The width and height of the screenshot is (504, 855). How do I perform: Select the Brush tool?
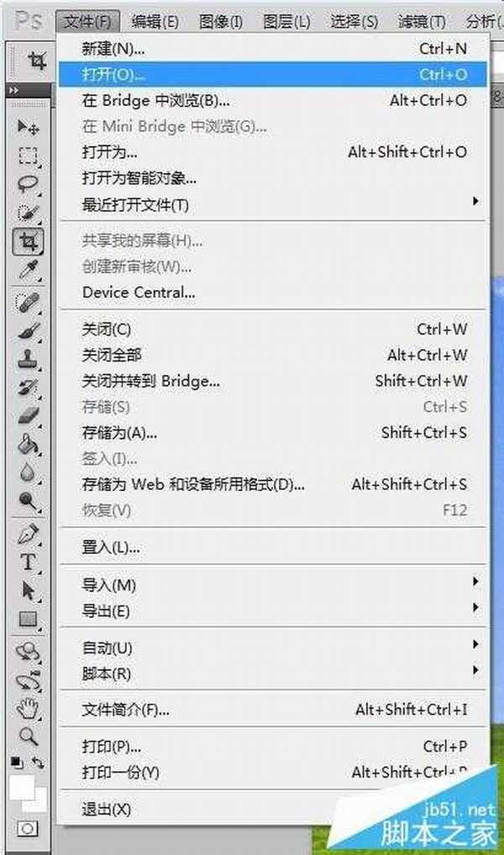pos(29,330)
